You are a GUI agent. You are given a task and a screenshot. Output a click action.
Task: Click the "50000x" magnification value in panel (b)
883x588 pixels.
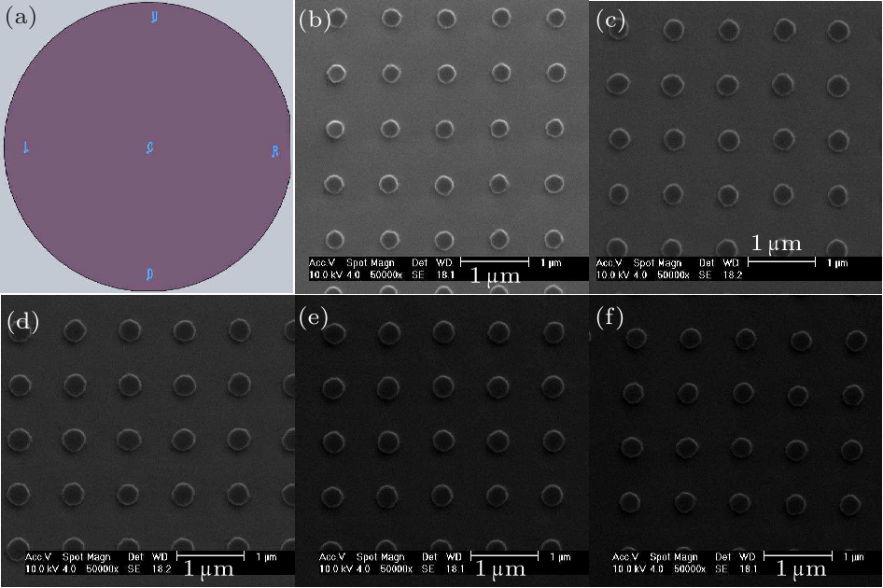386,274
